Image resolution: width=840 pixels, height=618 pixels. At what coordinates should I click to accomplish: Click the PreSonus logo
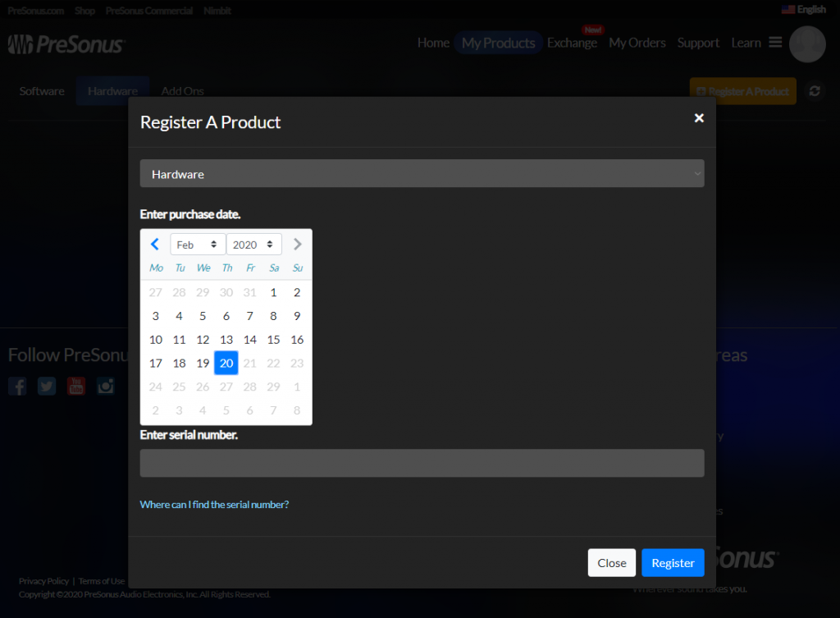(x=67, y=44)
